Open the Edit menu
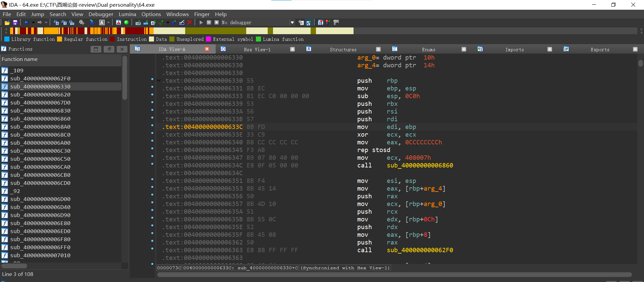 21,14
